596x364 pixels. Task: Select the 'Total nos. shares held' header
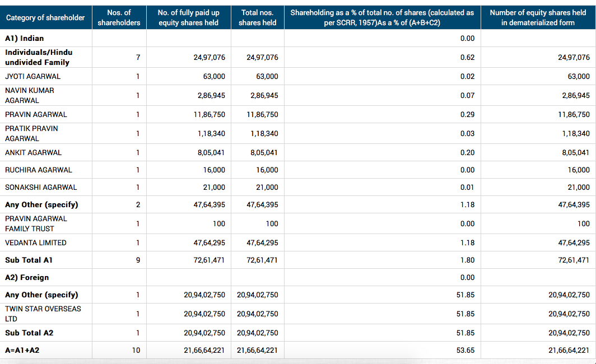[x=257, y=17]
